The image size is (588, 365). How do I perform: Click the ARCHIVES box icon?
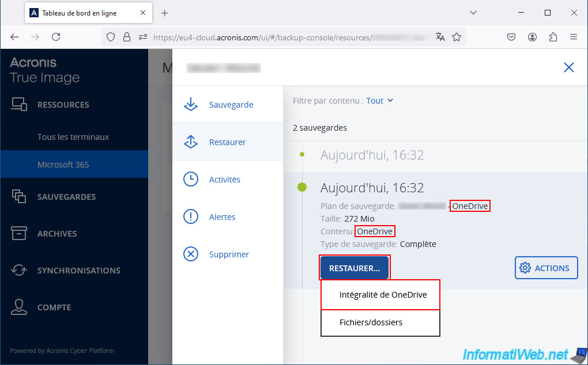click(19, 233)
